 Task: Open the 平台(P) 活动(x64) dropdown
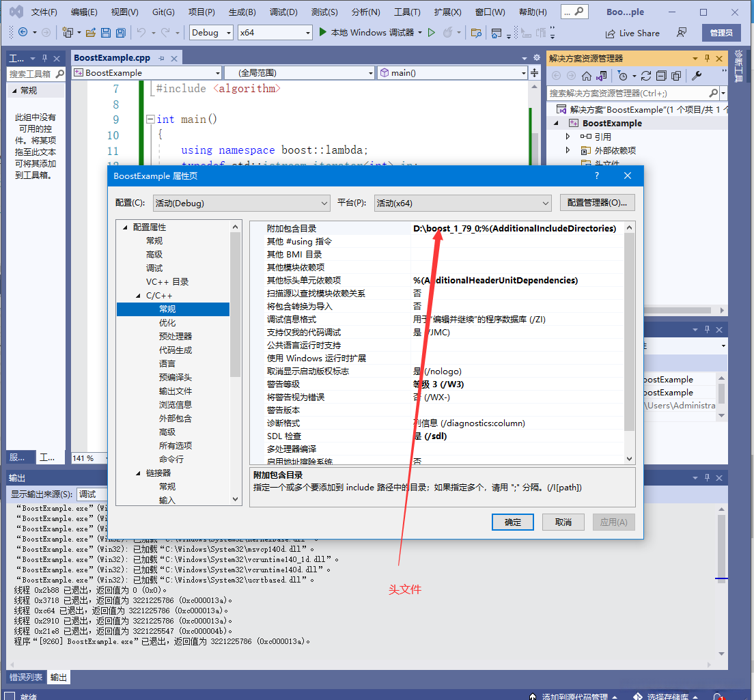(x=462, y=204)
